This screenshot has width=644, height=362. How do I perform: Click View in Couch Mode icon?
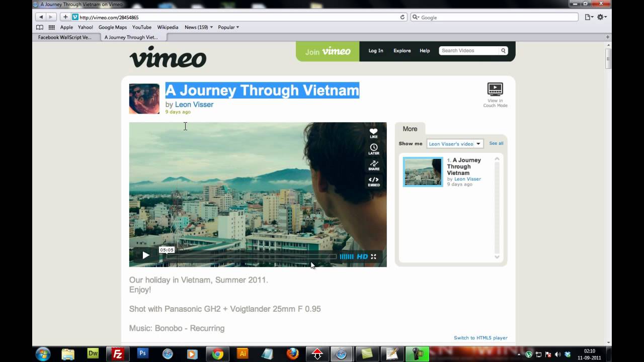495,95
